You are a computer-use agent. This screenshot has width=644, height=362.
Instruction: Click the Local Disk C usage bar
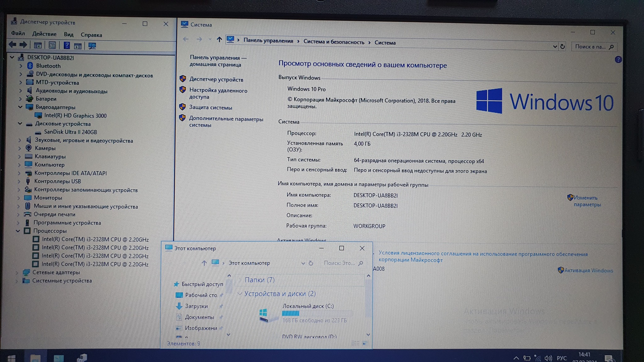point(317,313)
